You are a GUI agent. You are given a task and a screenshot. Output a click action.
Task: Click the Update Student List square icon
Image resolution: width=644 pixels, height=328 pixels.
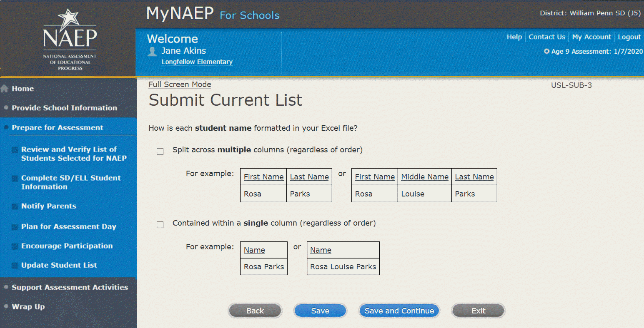[15, 266]
